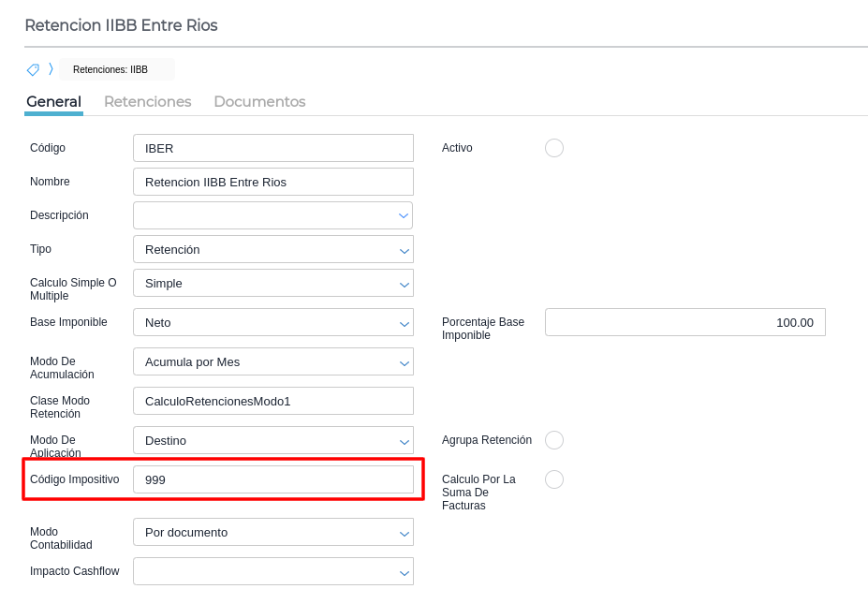
Task: Expand the Impacto Cashflow dropdown
Action: (x=272, y=571)
